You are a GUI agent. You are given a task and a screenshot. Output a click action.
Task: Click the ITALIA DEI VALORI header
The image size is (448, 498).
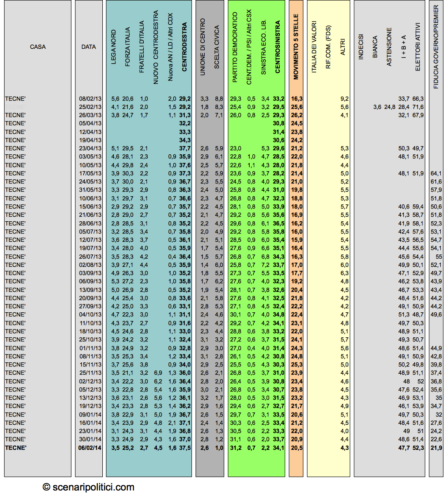coord(314,47)
